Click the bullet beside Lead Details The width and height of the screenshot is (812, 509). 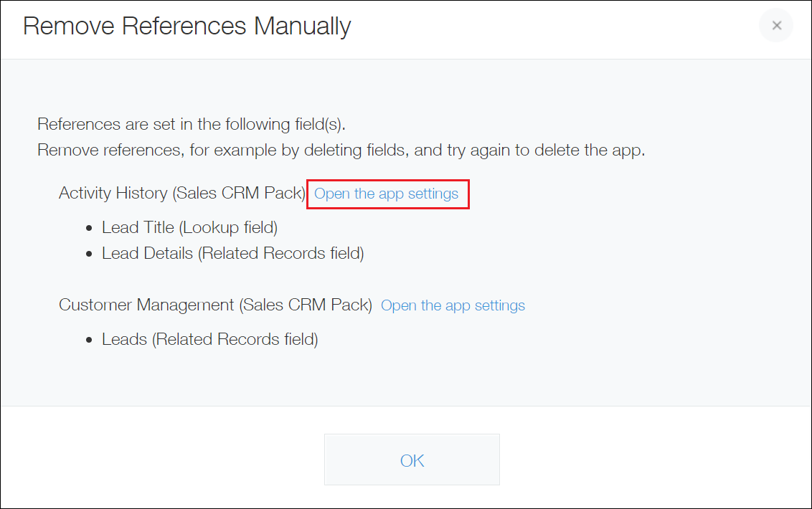pyautogui.click(x=90, y=253)
